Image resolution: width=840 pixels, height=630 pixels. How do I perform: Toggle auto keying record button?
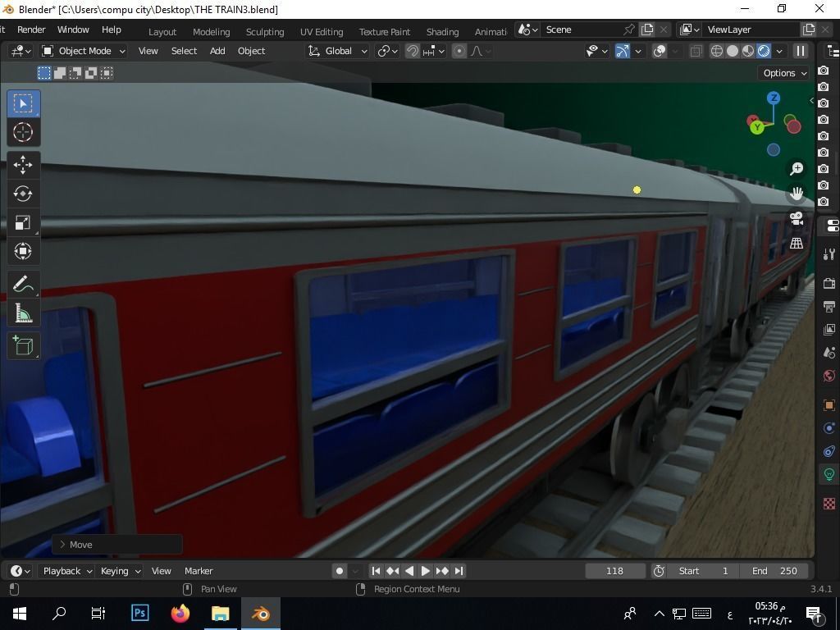[339, 571]
